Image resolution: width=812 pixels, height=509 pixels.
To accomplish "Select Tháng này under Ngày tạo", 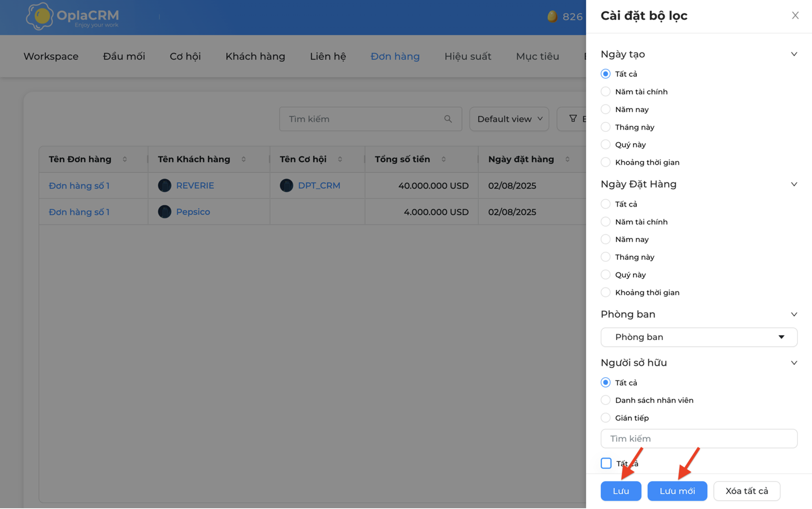I will coord(605,127).
